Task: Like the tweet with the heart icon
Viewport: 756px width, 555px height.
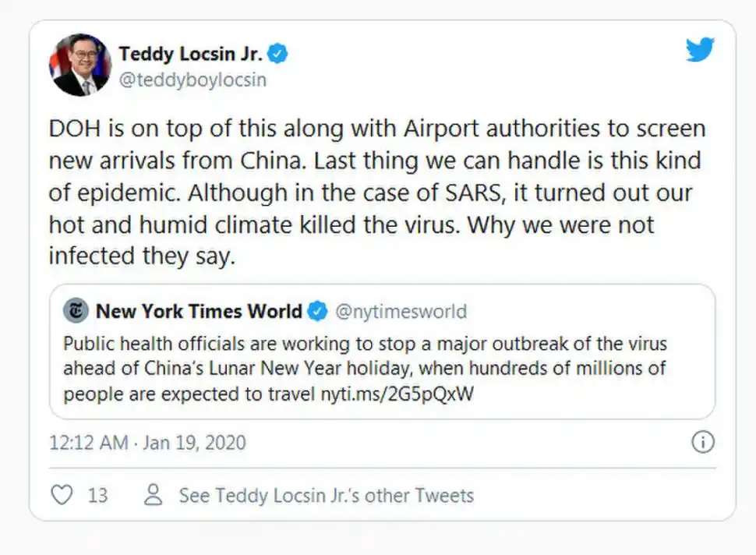Action: click(x=62, y=495)
